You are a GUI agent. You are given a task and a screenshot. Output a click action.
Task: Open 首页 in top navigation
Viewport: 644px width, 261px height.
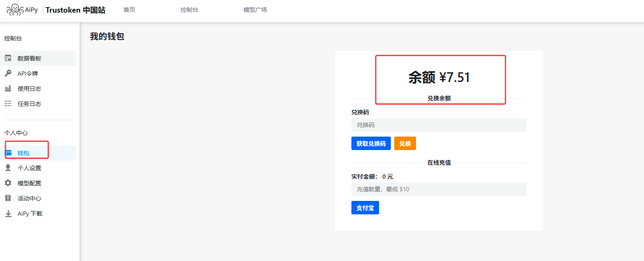(129, 10)
